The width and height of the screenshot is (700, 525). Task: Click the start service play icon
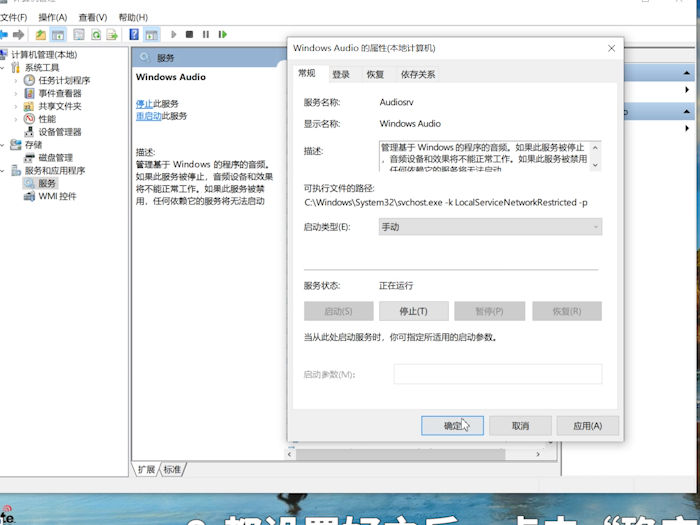click(174, 34)
